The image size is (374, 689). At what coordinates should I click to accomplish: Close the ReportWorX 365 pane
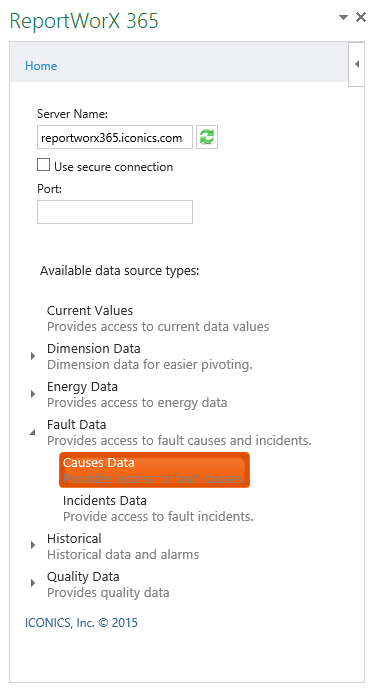(361, 17)
